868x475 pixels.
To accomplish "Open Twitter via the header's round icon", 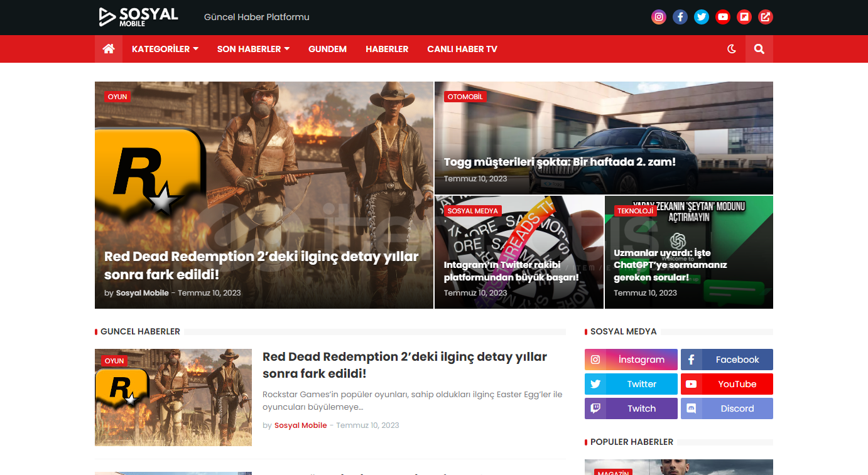I will [x=702, y=17].
